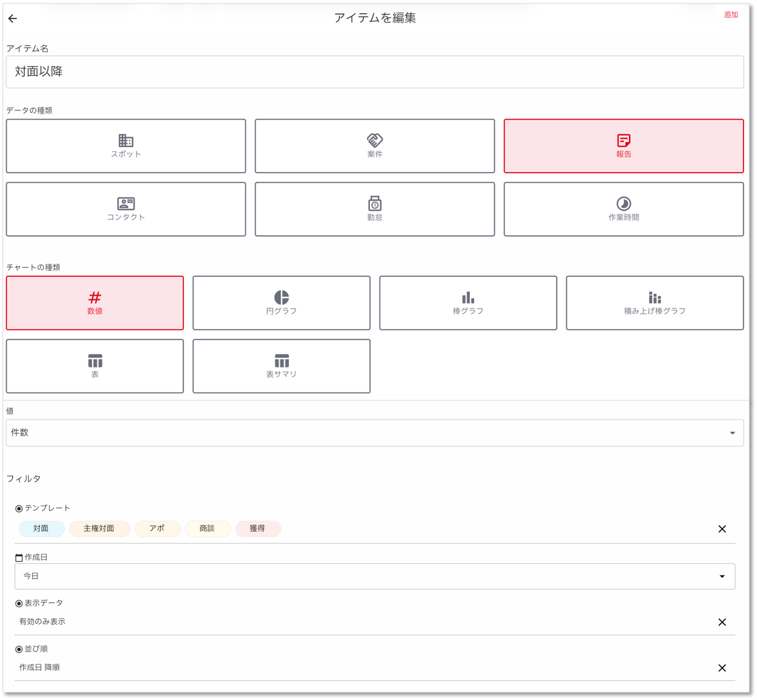This screenshot has height=700, width=757.
Task: Click the back arrow icon
Action: [x=13, y=18]
